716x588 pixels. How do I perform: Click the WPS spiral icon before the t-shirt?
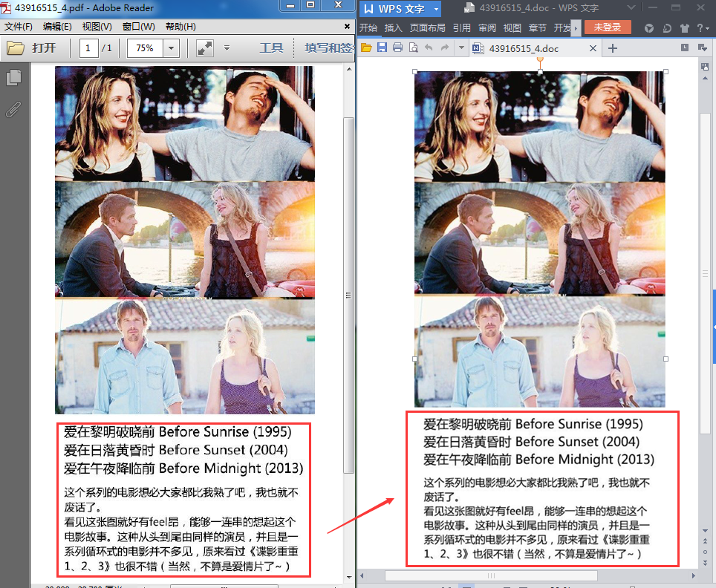667,28
